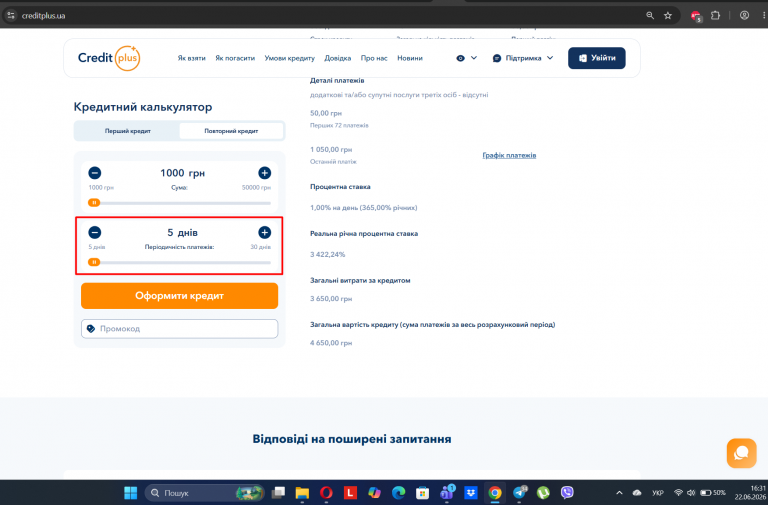Image resolution: width=768 pixels, height=505 pixels.
Task: Open the red L app taskbar icon
Action: (350, 493)
